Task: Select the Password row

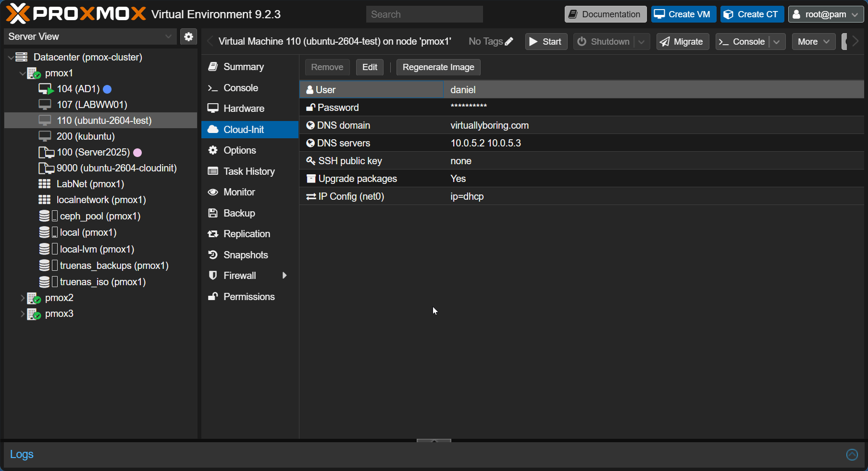Action: tap(582, 108)
